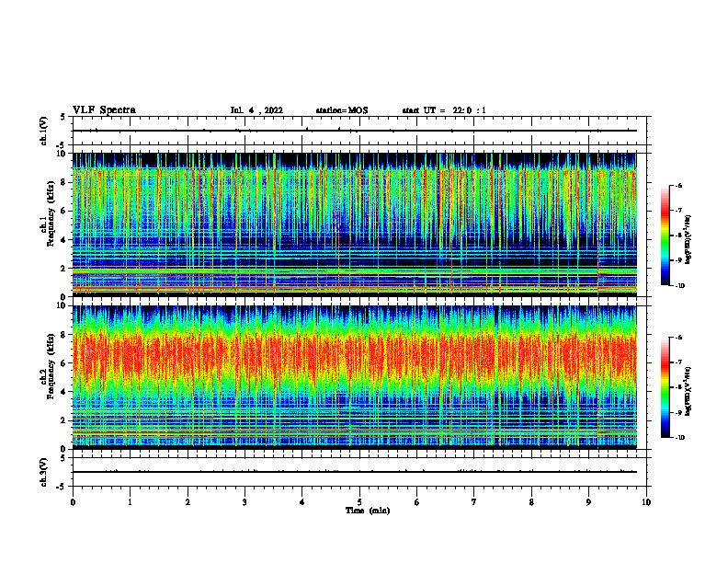728x563 pixels.
Task: Click the ch.3(V) waveform axis label
Action: tap(44, 472)
